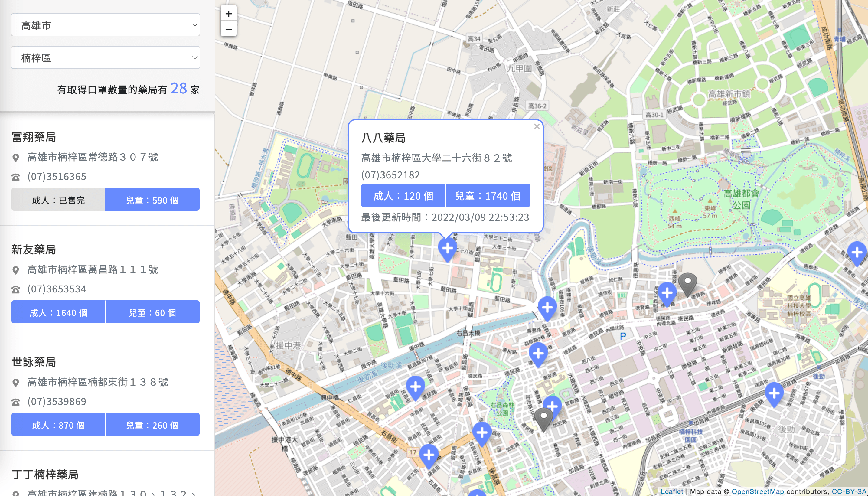The image size is (868, 496).
Task: Open the Leaflet attribution link
Action: [x=672, y=491]
